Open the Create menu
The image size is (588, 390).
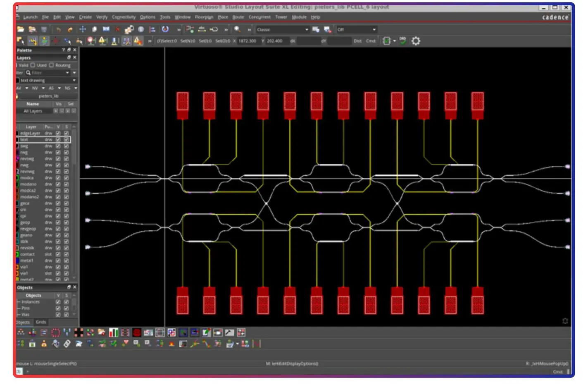point(86,17)
